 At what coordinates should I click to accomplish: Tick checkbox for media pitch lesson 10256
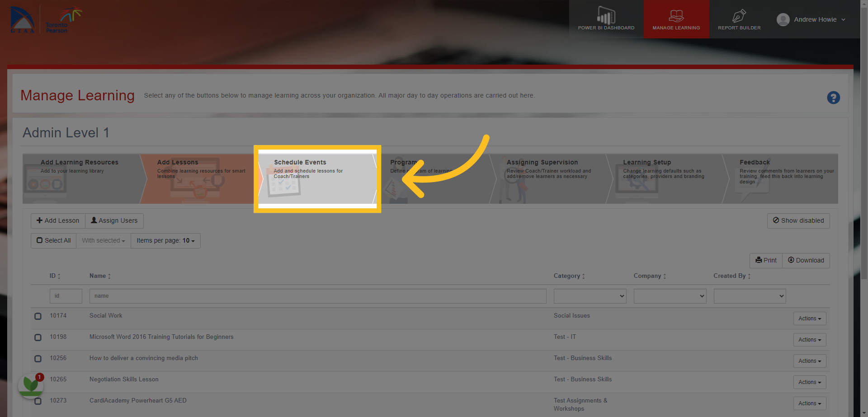tap(38, 359)
